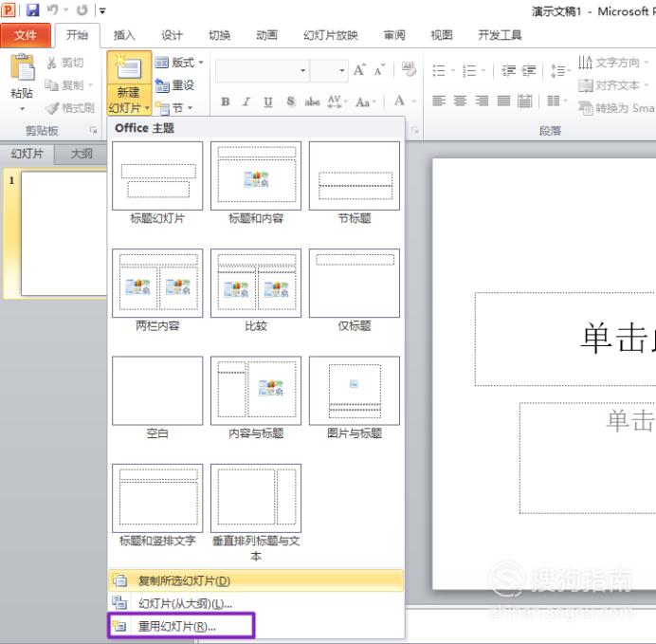Click the 复制 button
Image resolution: width=656 pixels, height=644 pixels.
69,85
